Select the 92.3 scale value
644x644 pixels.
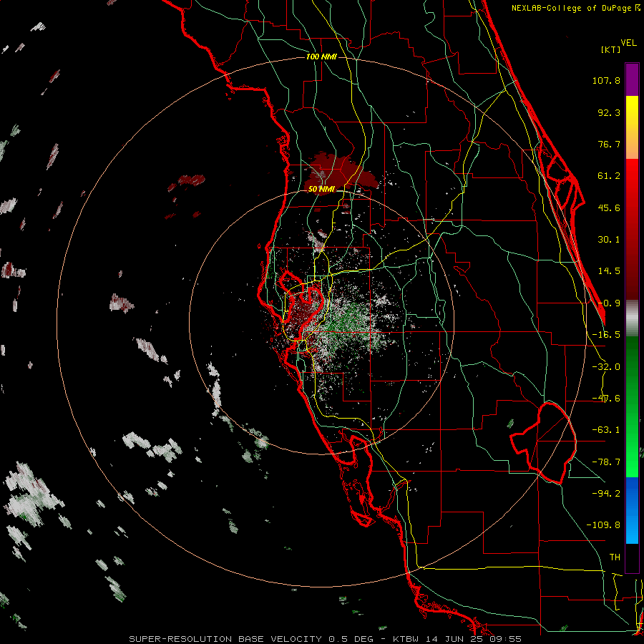tap(609, 112)
